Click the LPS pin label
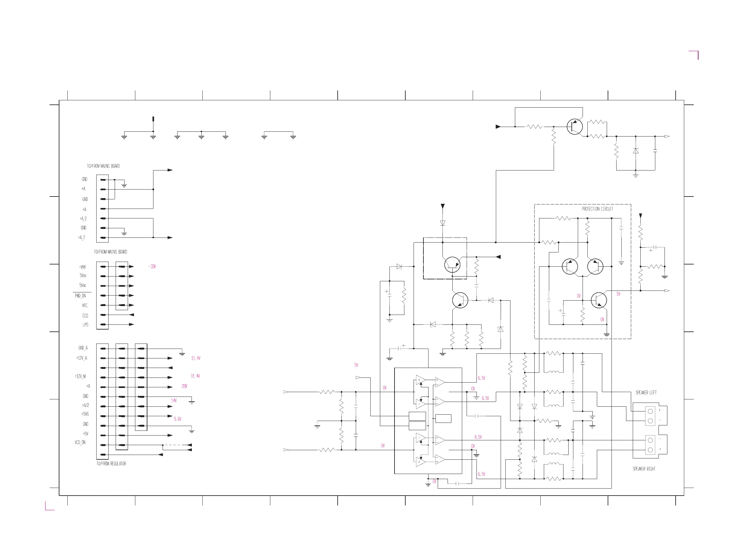The image size is (756, 534). coord(85,324)
